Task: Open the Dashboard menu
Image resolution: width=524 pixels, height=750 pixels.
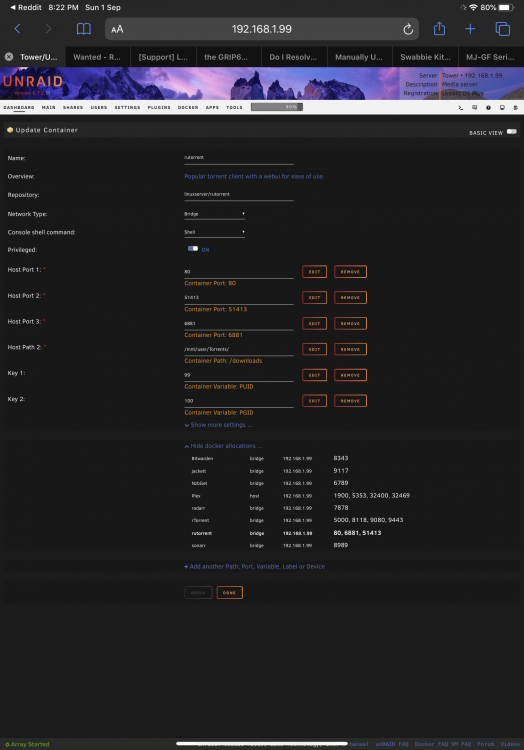Action: point(19,108)
